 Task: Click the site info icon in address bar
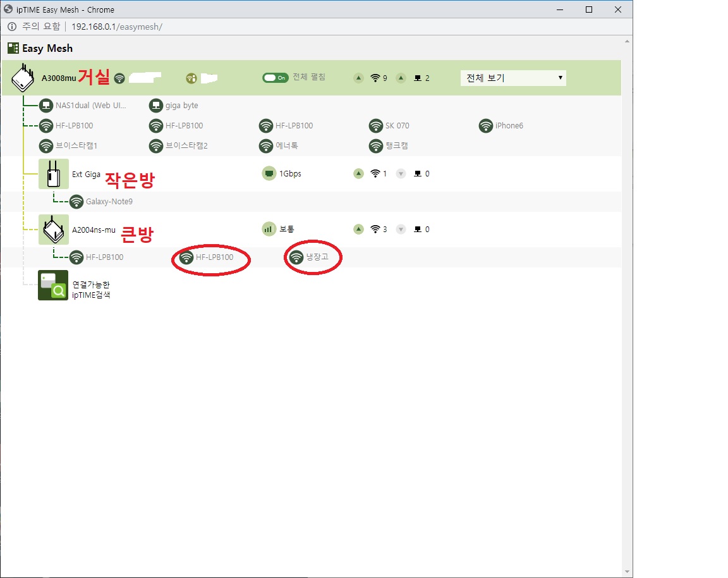click(12, 27)
